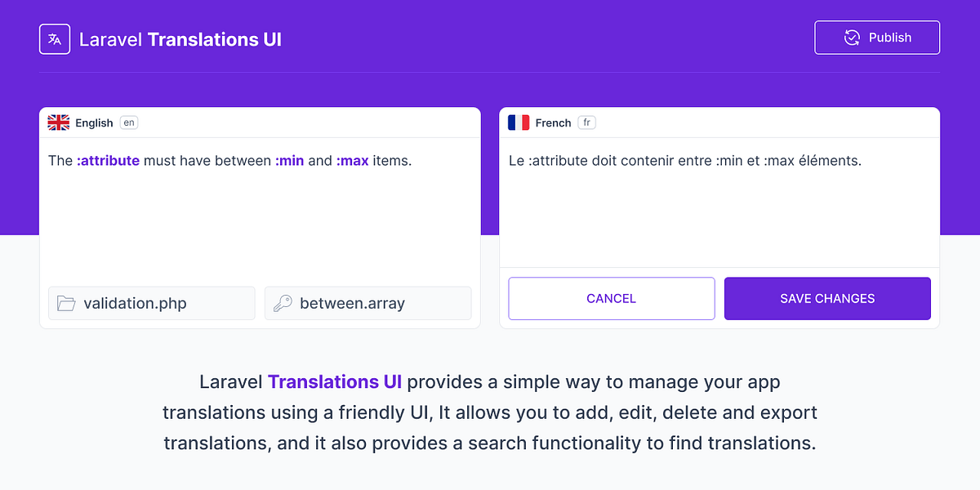Click the Laravel Translations UI logo icon
This screenshot has height=490, width=980.
click(54, 38)
